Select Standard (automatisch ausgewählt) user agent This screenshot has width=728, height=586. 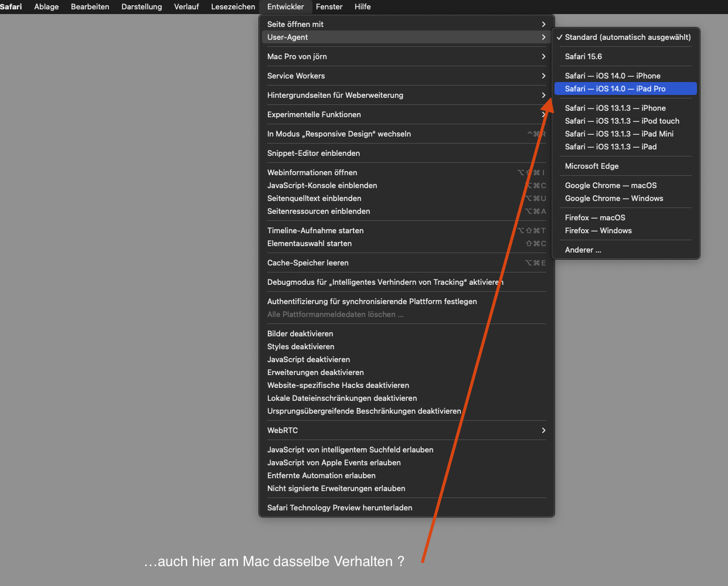click(x=625, y=37)
